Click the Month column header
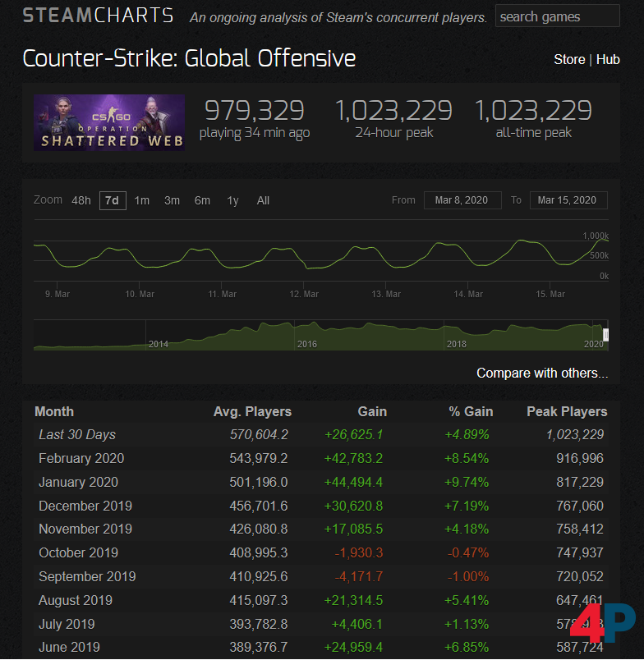 pyautogui.click(x=54, y=411)
